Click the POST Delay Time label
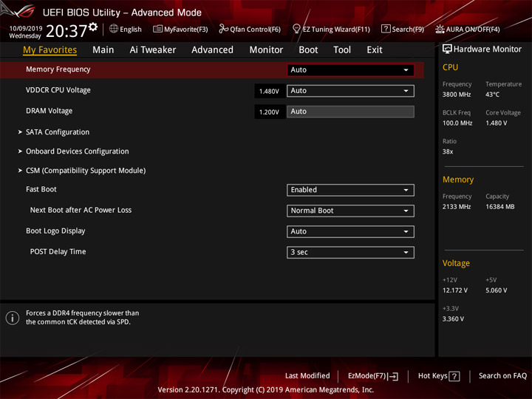This screenshot has height=399, width=532. pyautogui.click(x=58, y=252)
